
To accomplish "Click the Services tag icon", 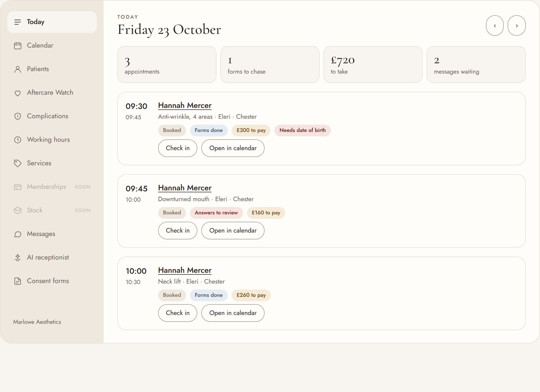I will click(18, 163).
